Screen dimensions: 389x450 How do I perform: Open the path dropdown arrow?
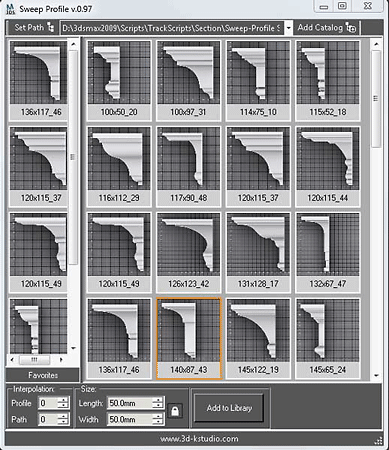pos(288,28)
